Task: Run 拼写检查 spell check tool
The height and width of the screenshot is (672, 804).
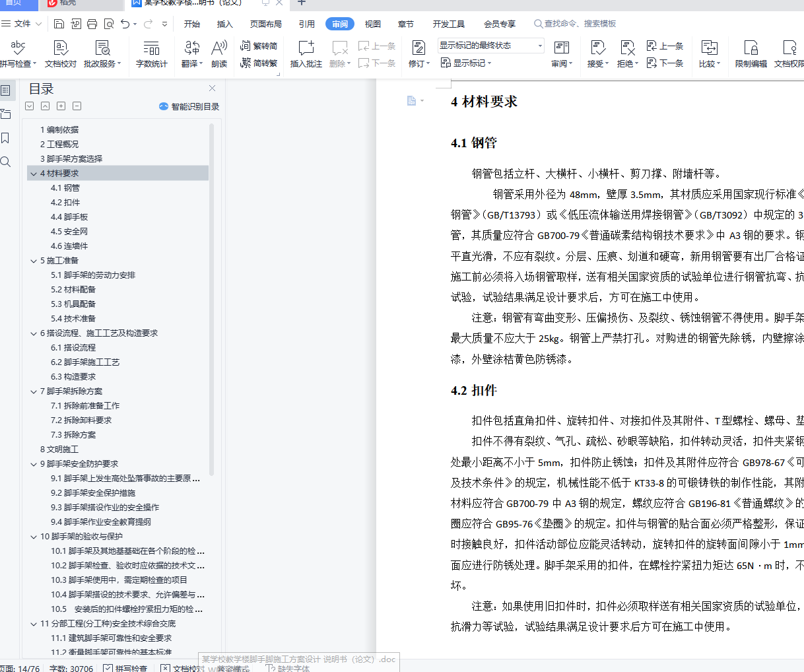Action: [18, 54]
